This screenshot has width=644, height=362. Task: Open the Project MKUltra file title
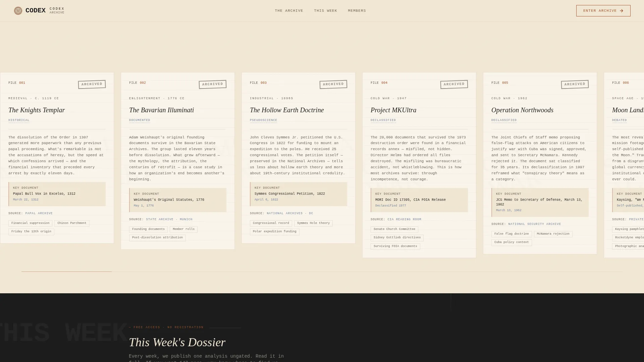pyautogui.click(x=393, y=110)
